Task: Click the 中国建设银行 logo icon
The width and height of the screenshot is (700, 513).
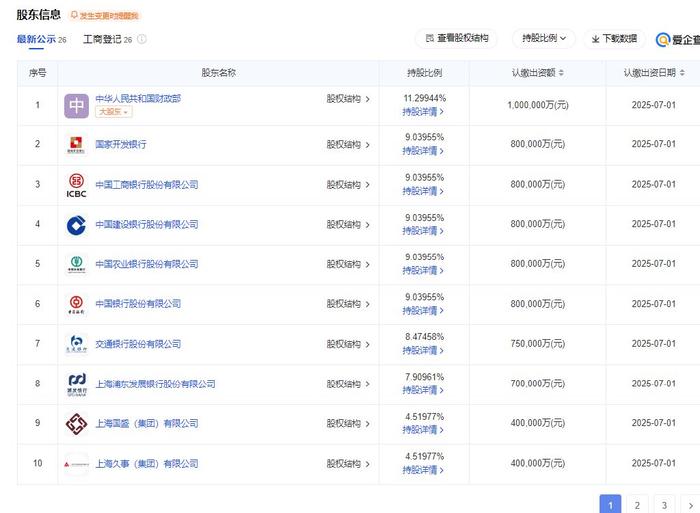Action: click(x=76, y=225)
